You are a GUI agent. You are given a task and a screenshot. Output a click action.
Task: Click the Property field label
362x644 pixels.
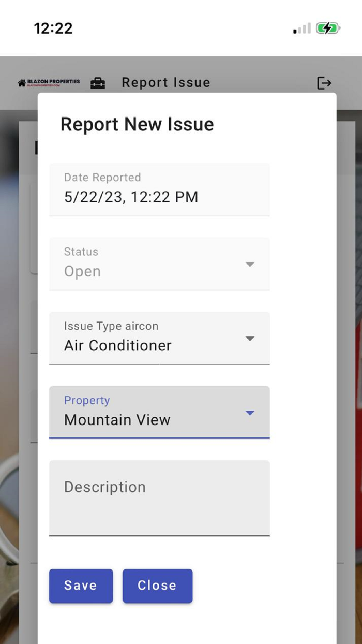click(87, 401)
